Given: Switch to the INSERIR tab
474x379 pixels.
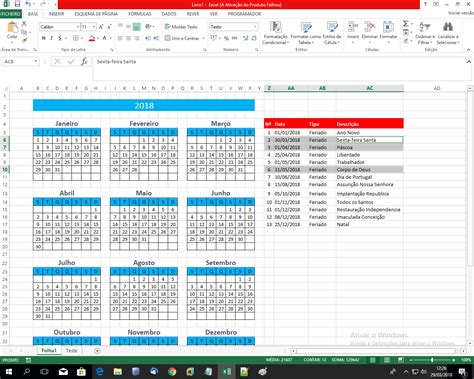Looking at the screenshot, I should click(56, 14).
